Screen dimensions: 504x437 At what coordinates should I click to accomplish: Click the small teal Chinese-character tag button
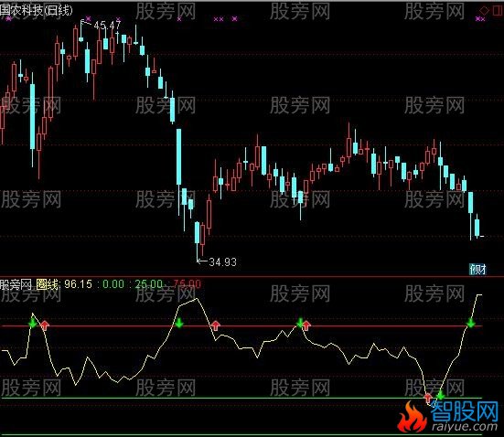pyautogui.click(x=477, y=270)
